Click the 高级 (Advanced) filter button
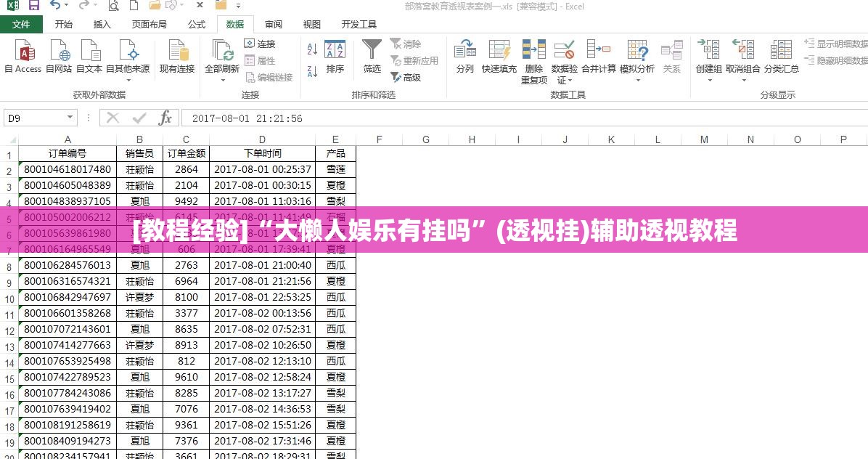 click(406, 78)
